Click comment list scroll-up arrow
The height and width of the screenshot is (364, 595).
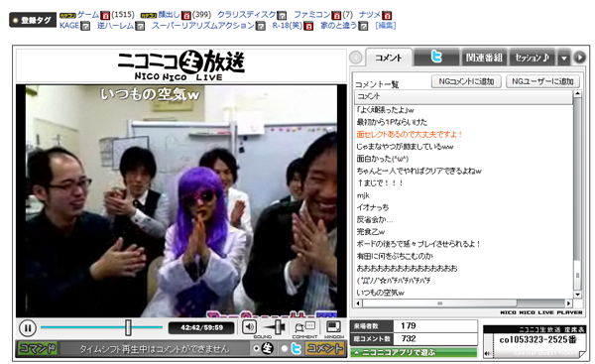pyautogui.click(x=577, y=94)
